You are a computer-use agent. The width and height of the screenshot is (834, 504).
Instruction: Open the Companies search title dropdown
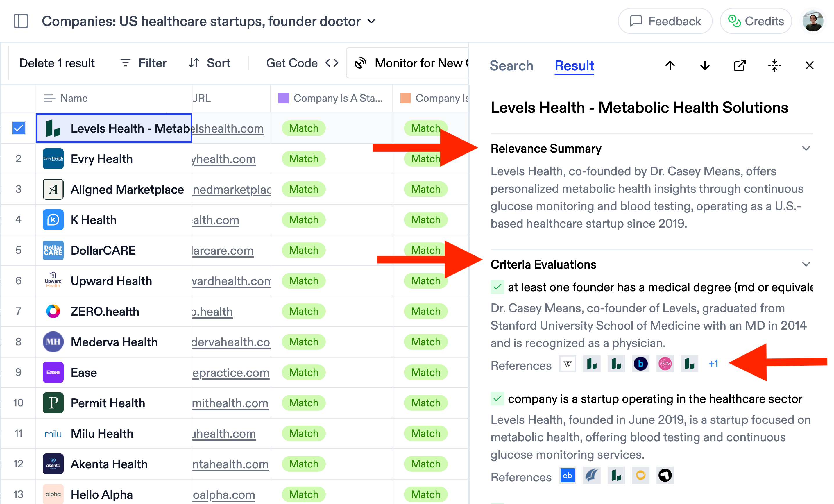pyautogui.click(x=371, y=21)
